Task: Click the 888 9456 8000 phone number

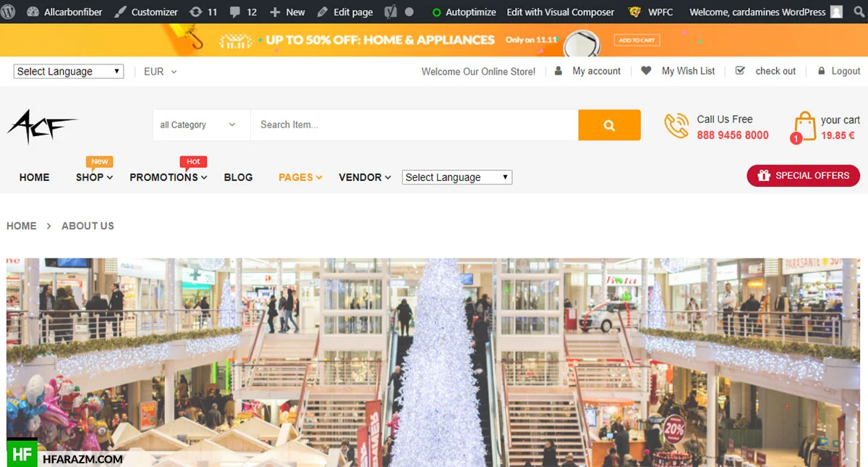Action: pyautogui.click(x=733, y=135)
